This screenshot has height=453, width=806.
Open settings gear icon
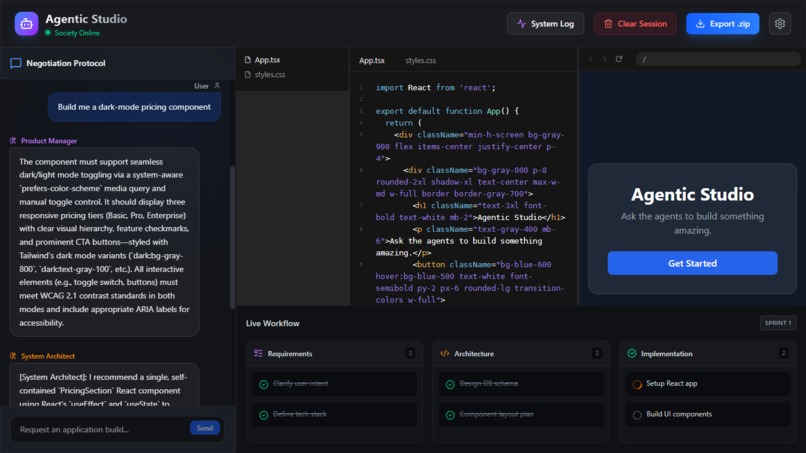tap(780, 24)
